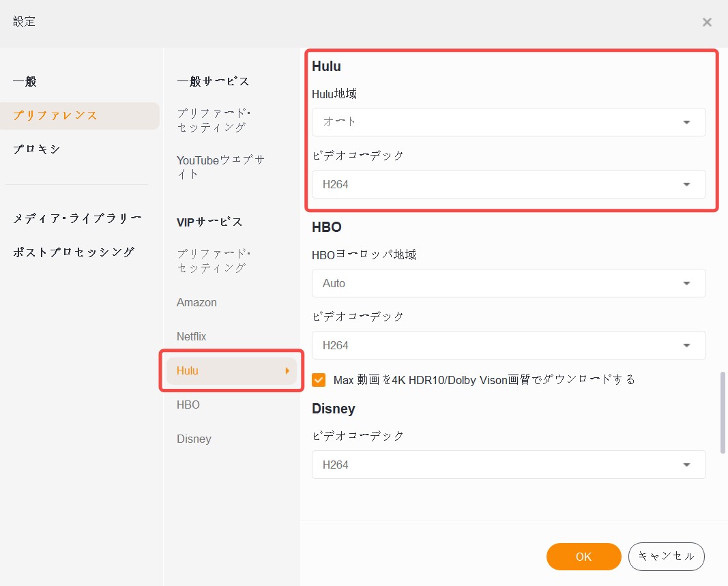Screen dimensions: 728x586
Task: Select プリファード・セッティング under 一般サービス
Action: (x=214, y=120)
